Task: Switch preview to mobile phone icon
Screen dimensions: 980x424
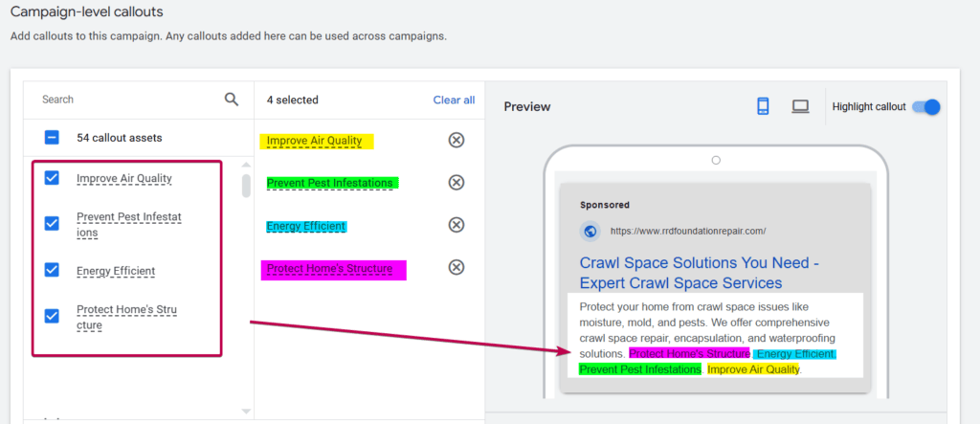Action: click(x=763, y=106)
